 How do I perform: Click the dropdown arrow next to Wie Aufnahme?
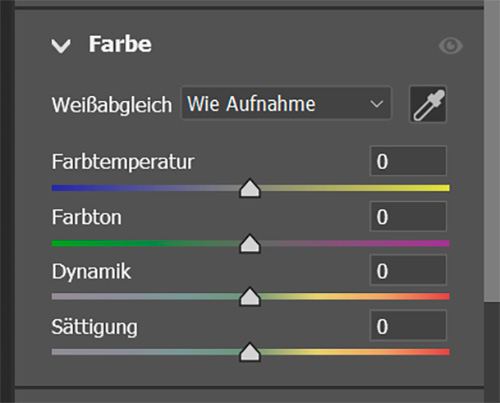[x=377, y=104]
